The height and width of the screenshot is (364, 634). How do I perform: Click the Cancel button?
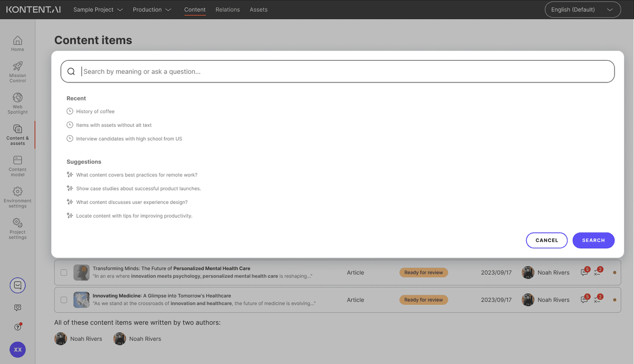coord(546,240)
